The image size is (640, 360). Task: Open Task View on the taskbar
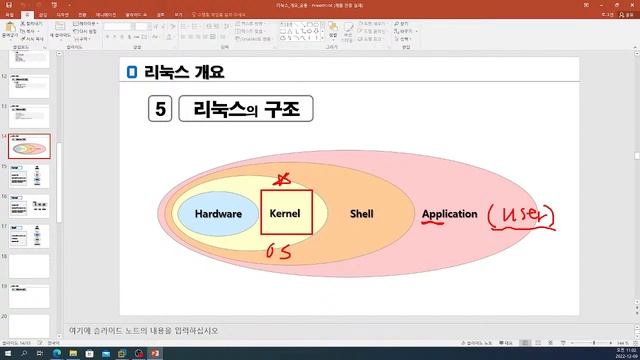40,353
